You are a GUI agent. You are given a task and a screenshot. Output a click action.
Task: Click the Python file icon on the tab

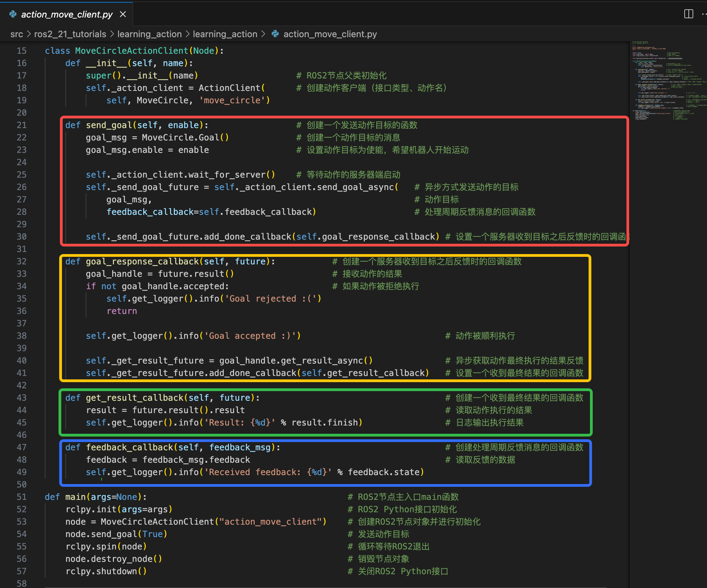coord(13,14)
